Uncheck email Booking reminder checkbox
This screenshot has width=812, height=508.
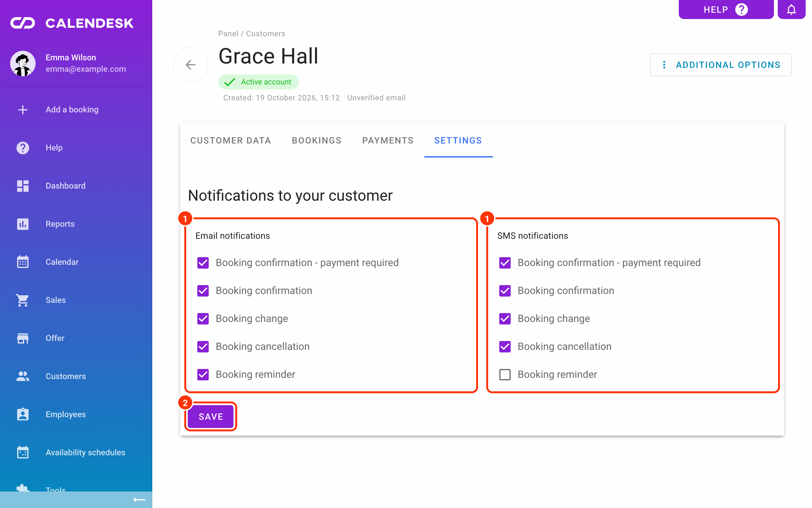click(203, 374)
